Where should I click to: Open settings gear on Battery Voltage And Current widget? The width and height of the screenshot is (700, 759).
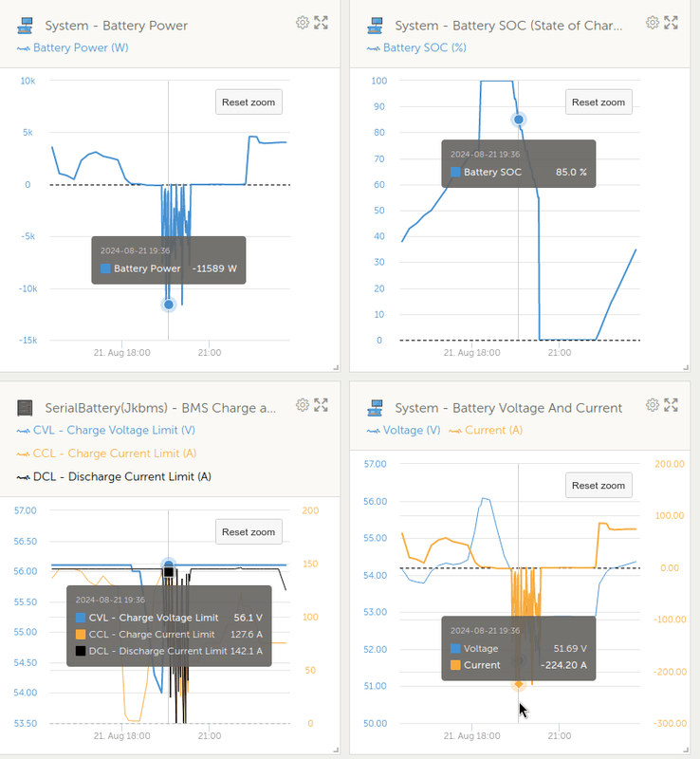point(653,405)
